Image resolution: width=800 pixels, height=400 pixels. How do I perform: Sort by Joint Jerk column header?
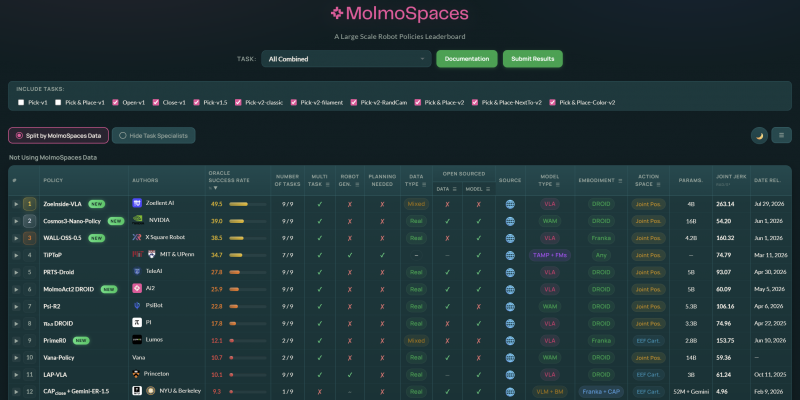731,180
